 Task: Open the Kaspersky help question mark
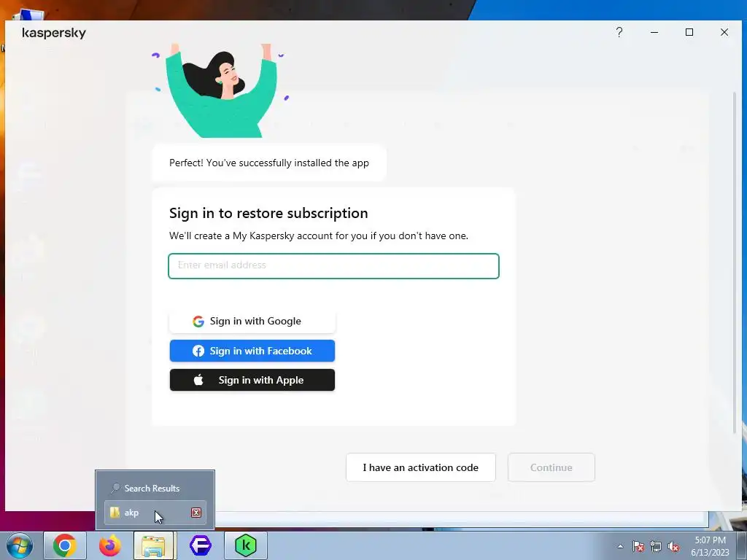(619, 32)
